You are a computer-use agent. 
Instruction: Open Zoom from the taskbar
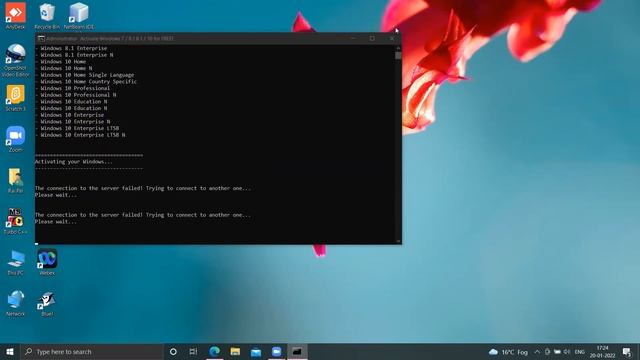click(x=276, y=351)
